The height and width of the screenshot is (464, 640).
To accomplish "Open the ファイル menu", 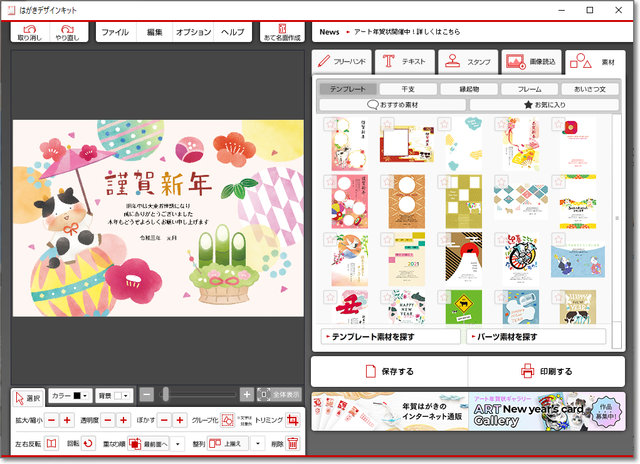I will tap(116, 32).
